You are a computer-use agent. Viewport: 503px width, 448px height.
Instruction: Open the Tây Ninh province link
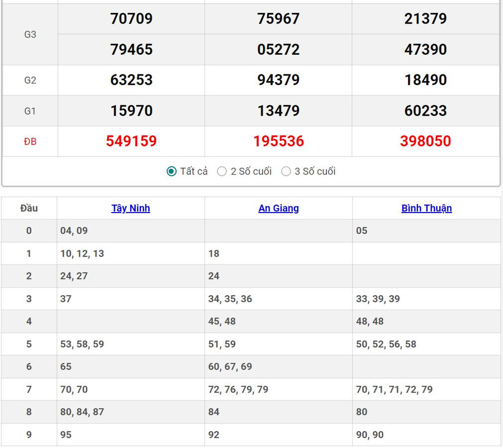point(131,208)
